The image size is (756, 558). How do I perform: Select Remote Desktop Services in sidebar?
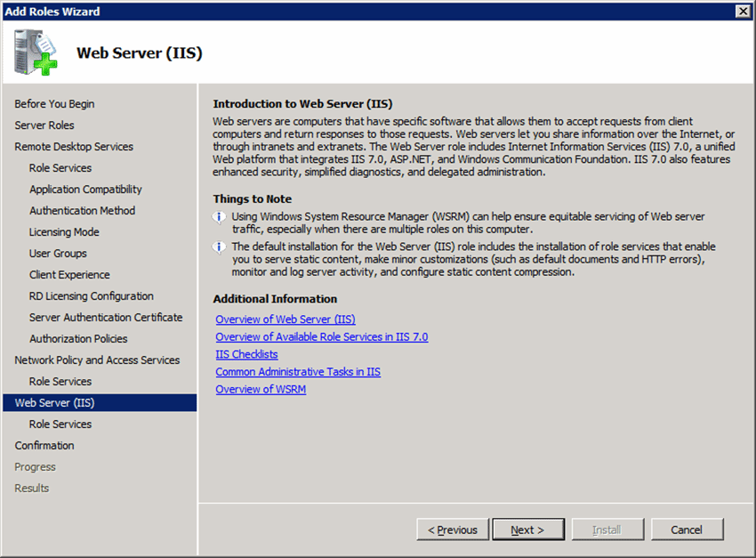click(74, 147)
